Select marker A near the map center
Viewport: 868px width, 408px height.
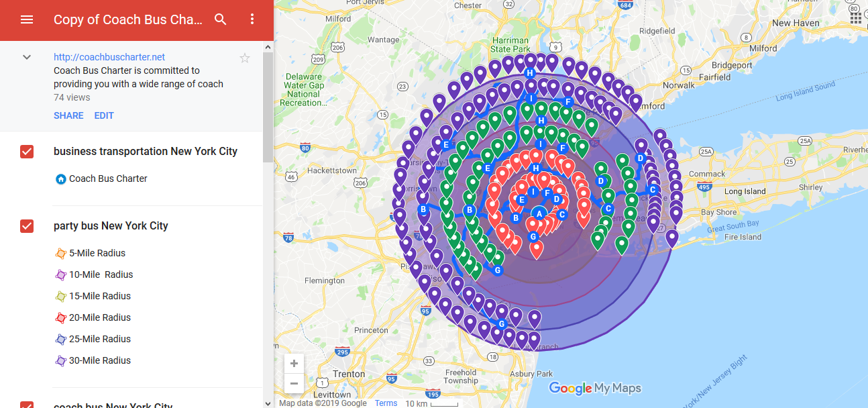pyautogui.click(x=539, y=213)
